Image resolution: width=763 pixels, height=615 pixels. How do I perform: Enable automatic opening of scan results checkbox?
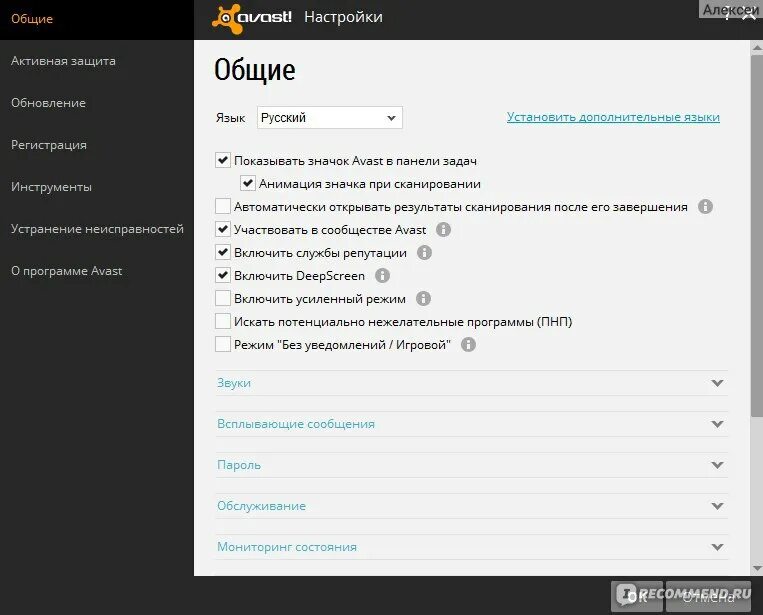point(223,206)
